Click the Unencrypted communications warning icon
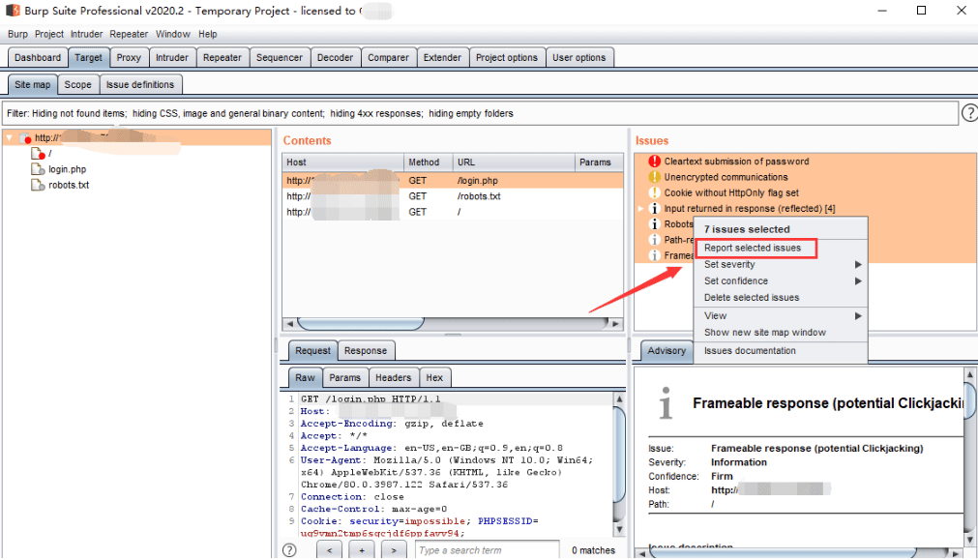Viewport: 978px width, 560px height. tap(654, 177)
